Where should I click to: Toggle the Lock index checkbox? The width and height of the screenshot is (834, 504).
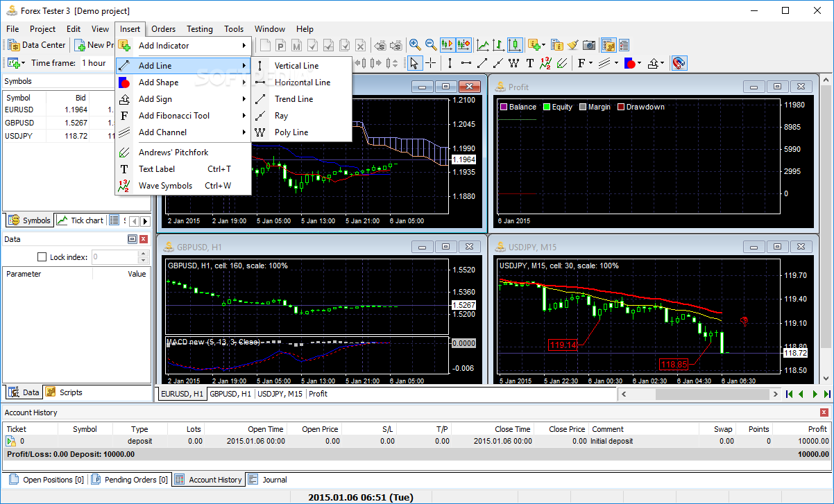pos(42,257)
